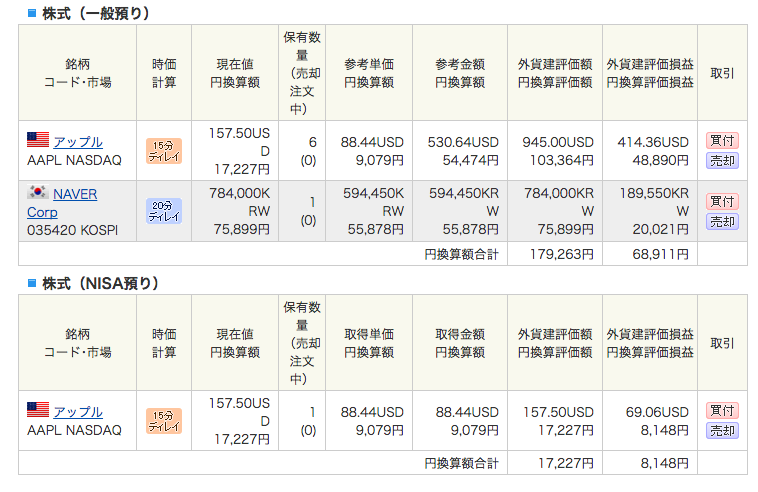Click 買付 button for Apple in NISA預り
Screen dimensions: 758x492
pyautogui.click(x=722, y=410)
